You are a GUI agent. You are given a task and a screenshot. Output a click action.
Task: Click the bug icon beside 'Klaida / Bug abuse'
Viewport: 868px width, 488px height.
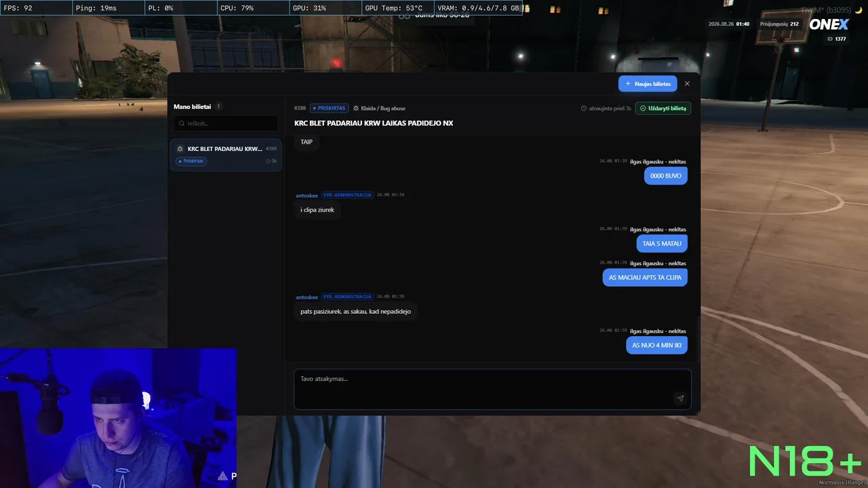[x=356, y=108]
